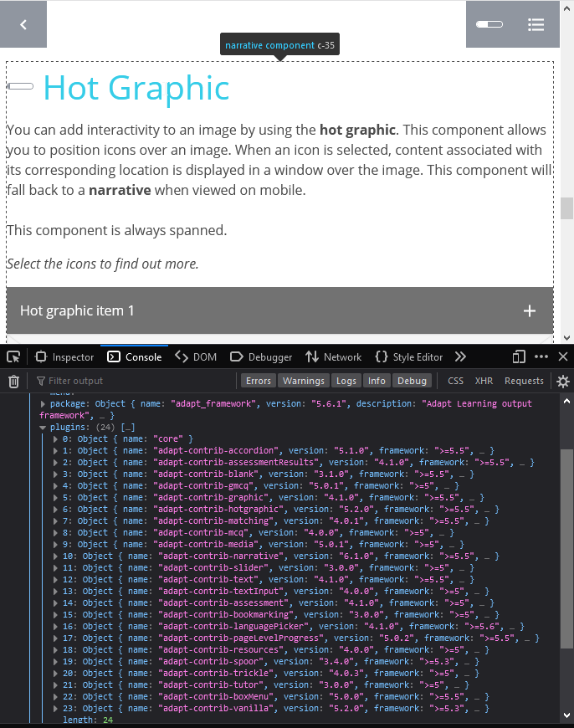Click the XHR request filter button
The image size is (574, 728).
pos(484,380)
